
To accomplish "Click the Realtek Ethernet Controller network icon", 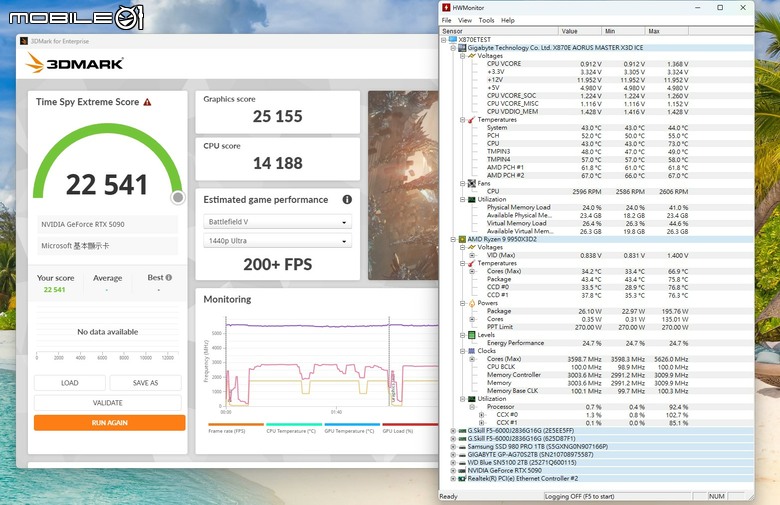I will click(462, 479).
